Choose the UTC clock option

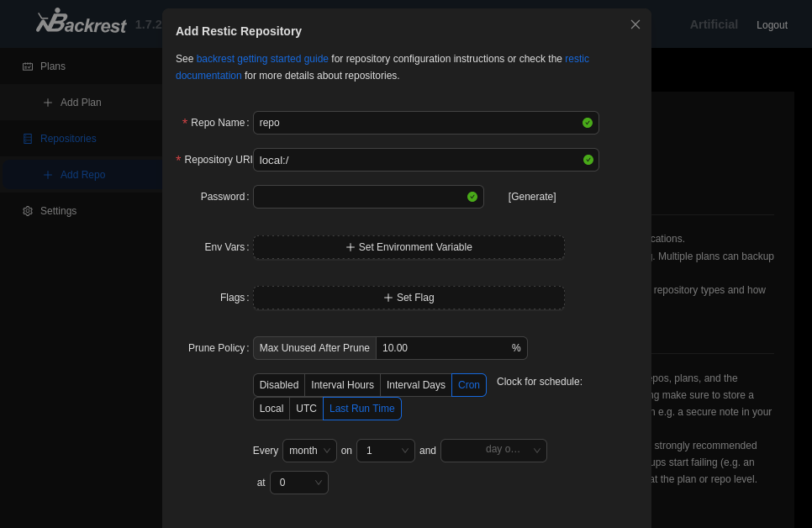pyautogui.click(x=306, y=409)
